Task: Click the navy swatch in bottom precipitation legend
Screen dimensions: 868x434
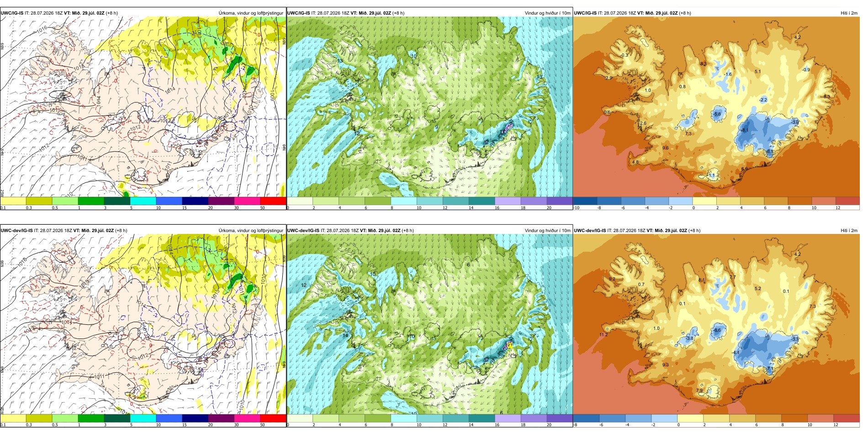Action: click(195, 418)
